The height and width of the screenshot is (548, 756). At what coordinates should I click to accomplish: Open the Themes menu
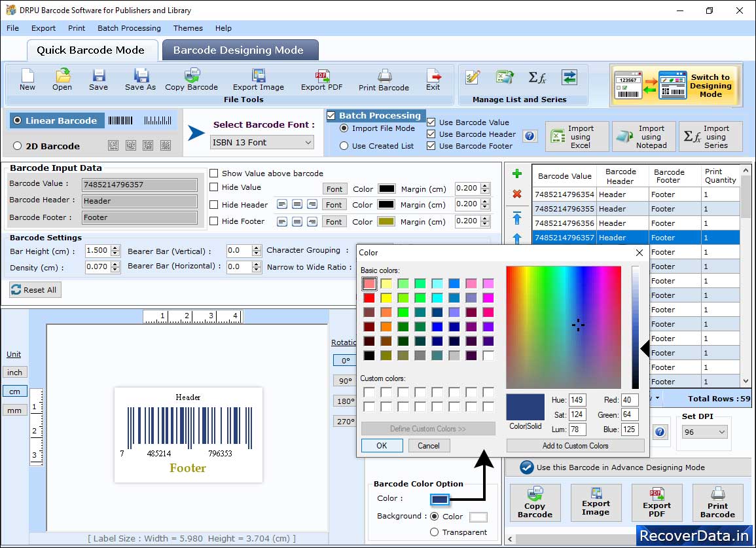(x=188, y=28)
